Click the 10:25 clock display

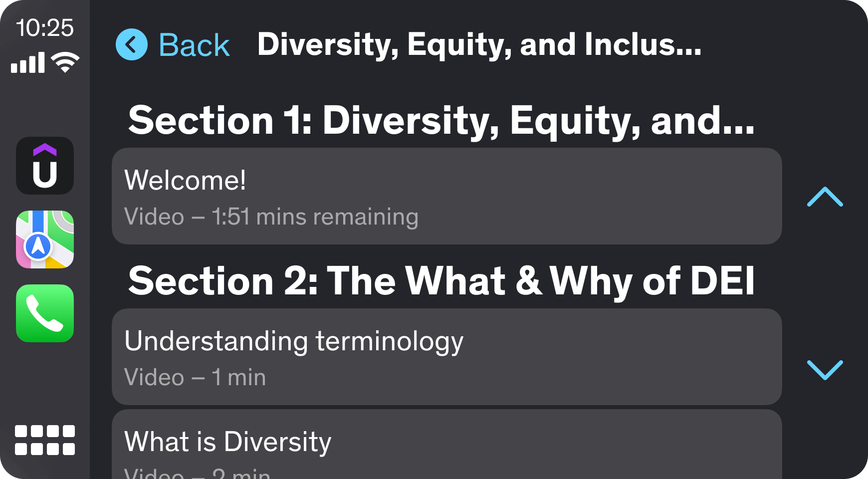tap(45, 28)
